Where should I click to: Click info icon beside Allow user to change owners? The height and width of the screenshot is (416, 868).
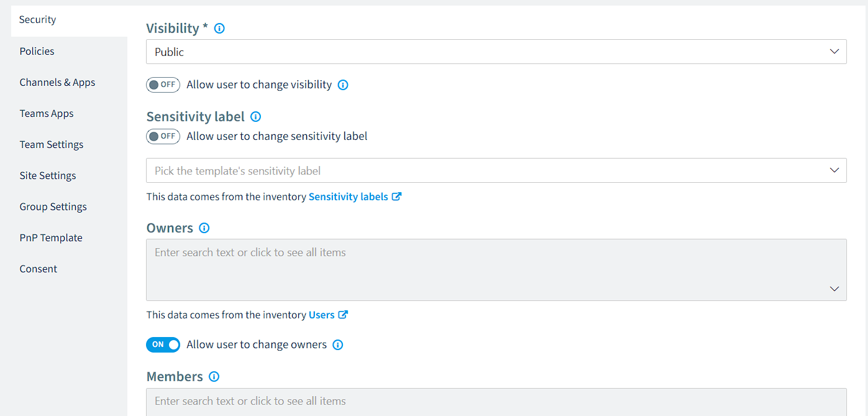tap(338, 344)
